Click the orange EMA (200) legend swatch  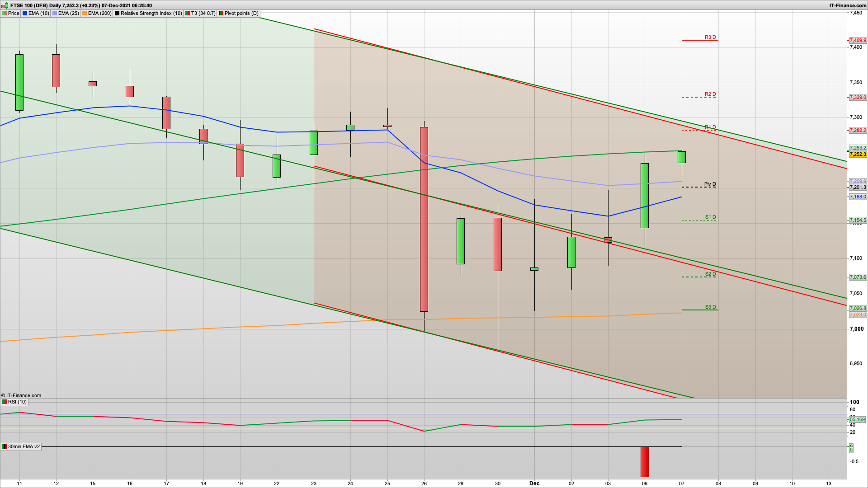tap(85, 13)
